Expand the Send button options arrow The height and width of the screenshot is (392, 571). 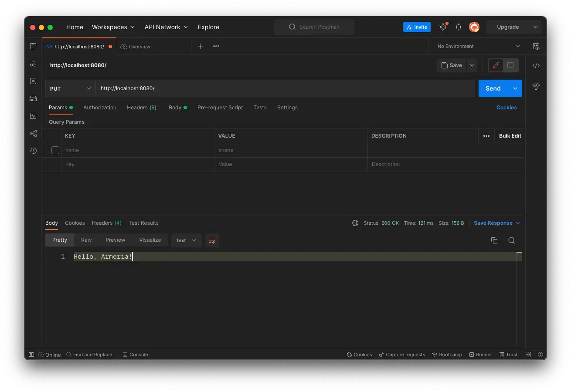click(515, 88)
